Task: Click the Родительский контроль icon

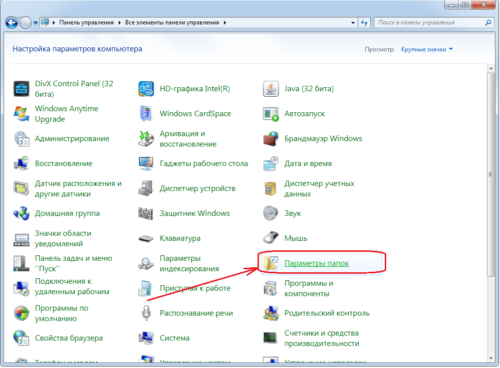Action: (271, 313)
